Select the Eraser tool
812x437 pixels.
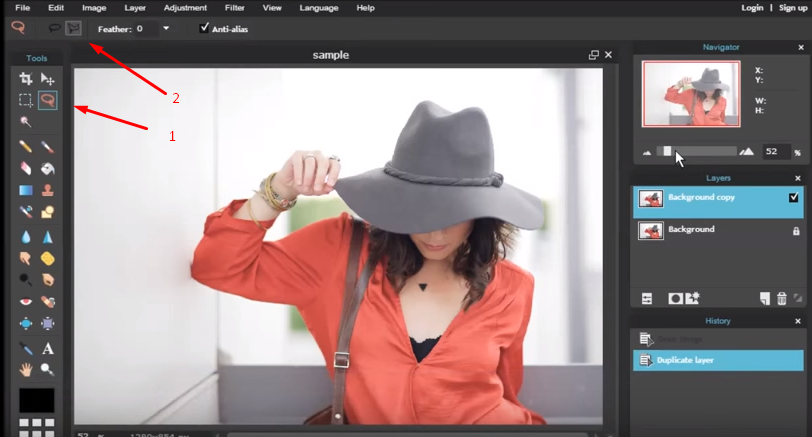pos(25,169)
